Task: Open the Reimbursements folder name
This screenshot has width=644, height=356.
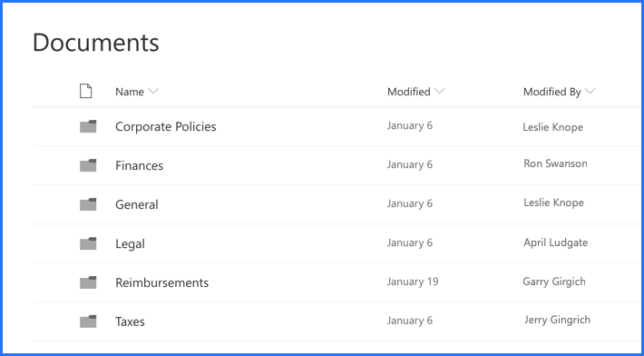Action: pos(161,282)
